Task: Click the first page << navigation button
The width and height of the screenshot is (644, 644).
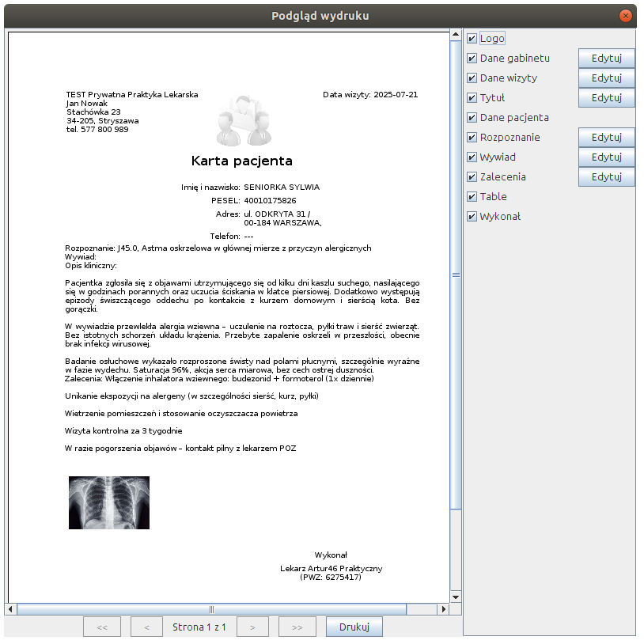Action: (102, 627)
